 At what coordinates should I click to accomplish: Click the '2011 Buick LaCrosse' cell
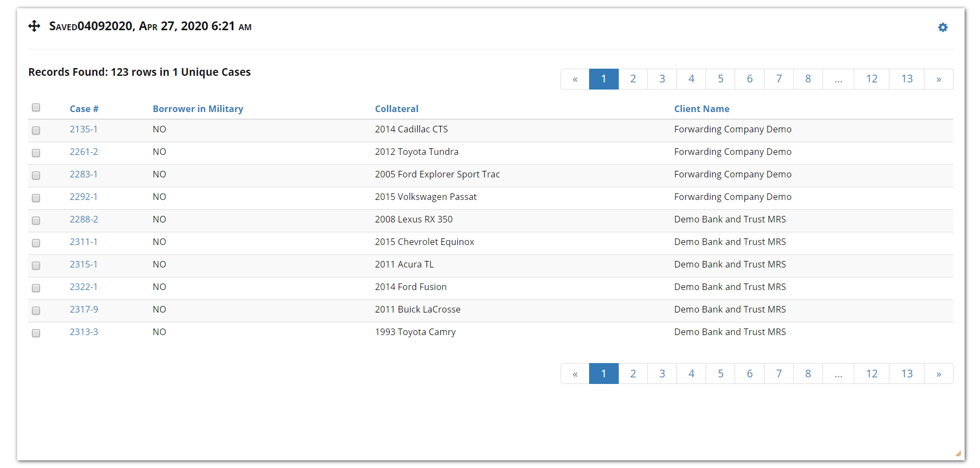pyautogui.click(x=417, y=309)
